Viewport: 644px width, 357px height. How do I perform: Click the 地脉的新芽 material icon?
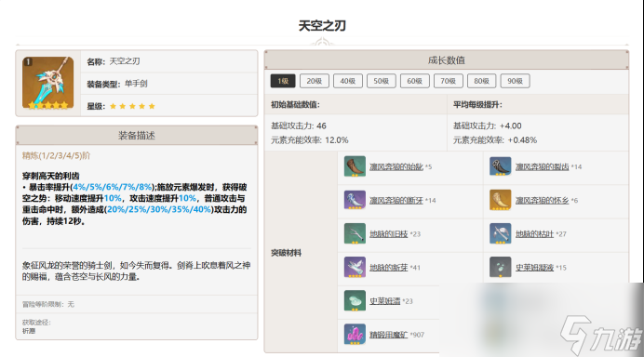click(355, 267)
